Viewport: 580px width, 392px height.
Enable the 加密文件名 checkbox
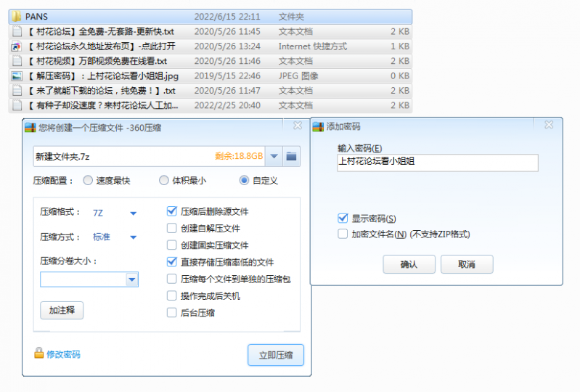[x=343, y=234]
